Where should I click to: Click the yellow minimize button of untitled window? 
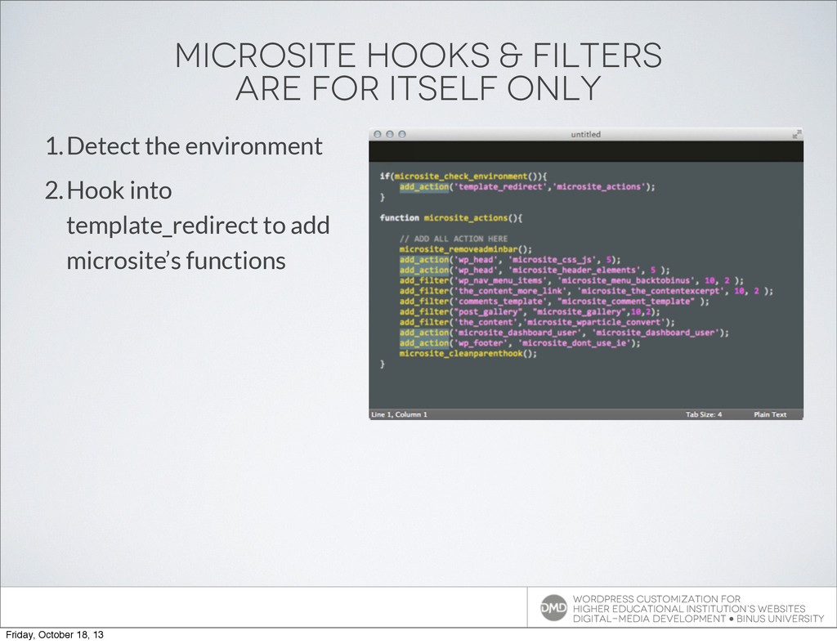pyautogui.click(x=390, y=135)
